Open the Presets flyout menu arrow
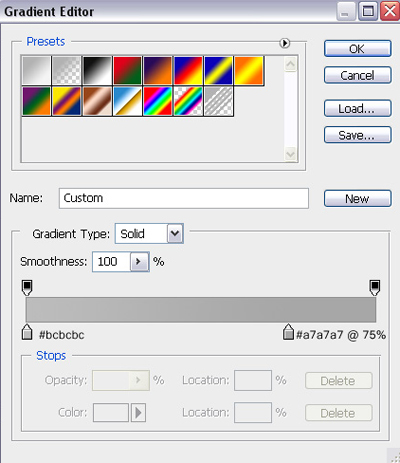Image resolution: width=400 pixels, height=463 pixels. tap(285, 43)
